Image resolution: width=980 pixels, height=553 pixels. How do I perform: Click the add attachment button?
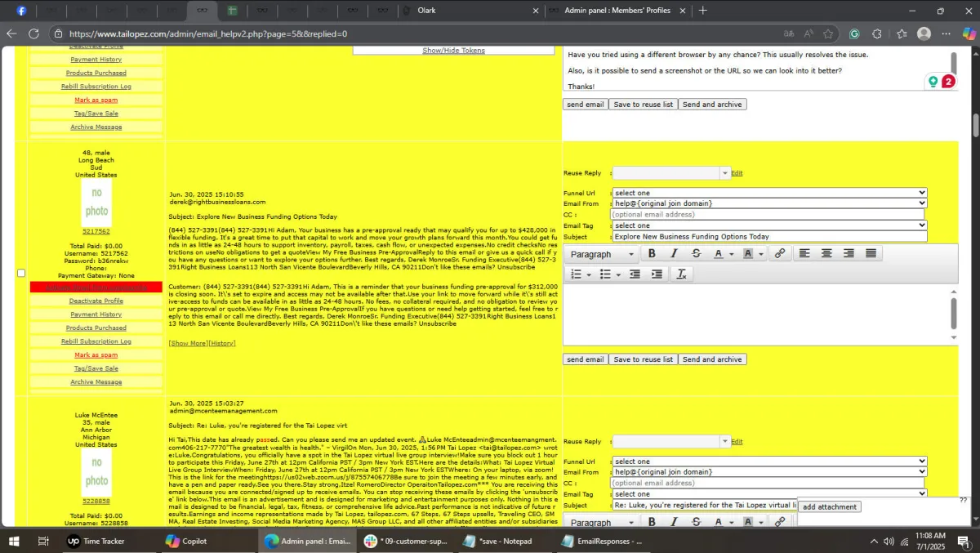830,507
